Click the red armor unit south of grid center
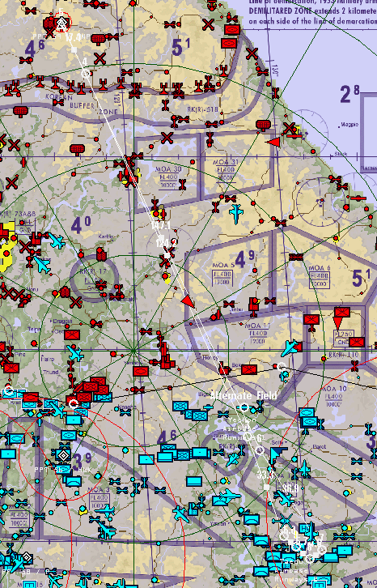Viewport: 377px width, 588px height. tap(140, 372)
